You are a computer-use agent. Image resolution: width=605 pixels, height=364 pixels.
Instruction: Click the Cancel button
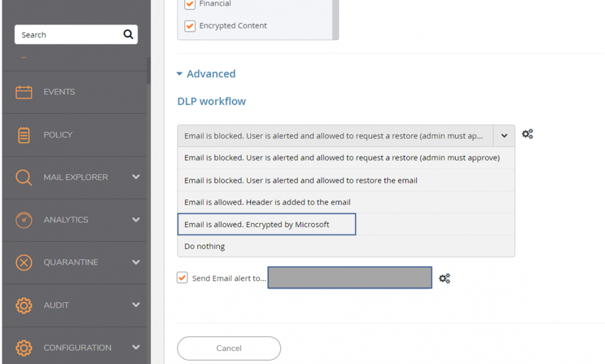pos(228,348)
